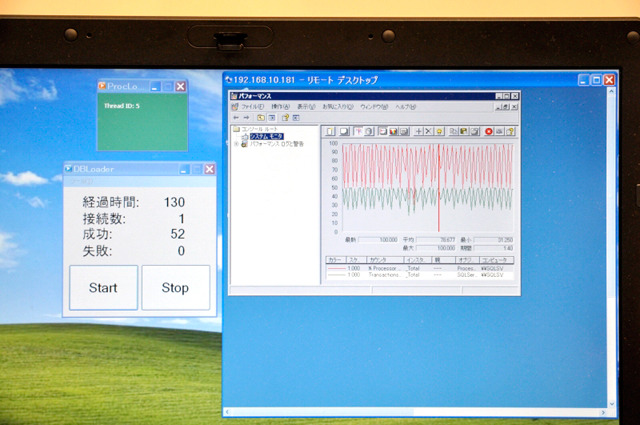Click the Back arrow in Performance console
This screenshot has width=640, height=425.
[236, 118]
